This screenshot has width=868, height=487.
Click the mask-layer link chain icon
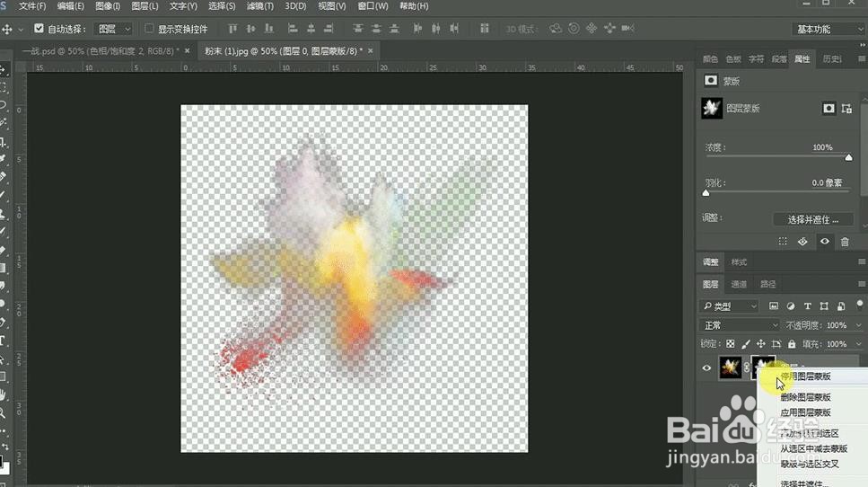pyautogui.click(x=746, y=367)
